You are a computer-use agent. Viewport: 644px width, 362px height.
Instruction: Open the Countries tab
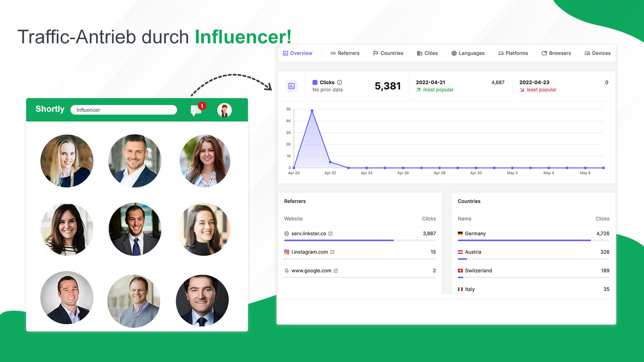(388, 53)
